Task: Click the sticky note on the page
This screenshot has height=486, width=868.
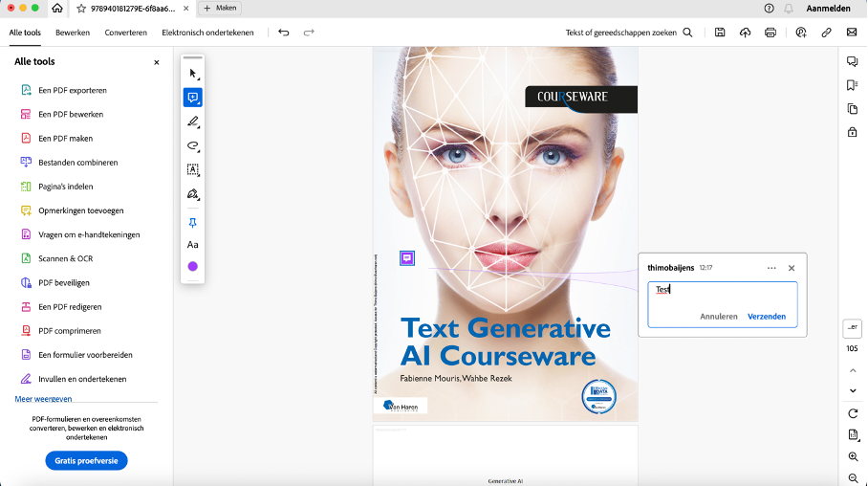Action: [x=407, y=258]
